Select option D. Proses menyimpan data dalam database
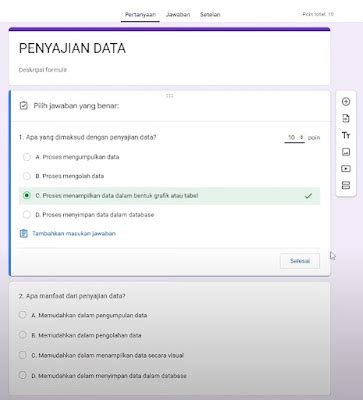Screen dimensions: 363x400 (27, 215)
